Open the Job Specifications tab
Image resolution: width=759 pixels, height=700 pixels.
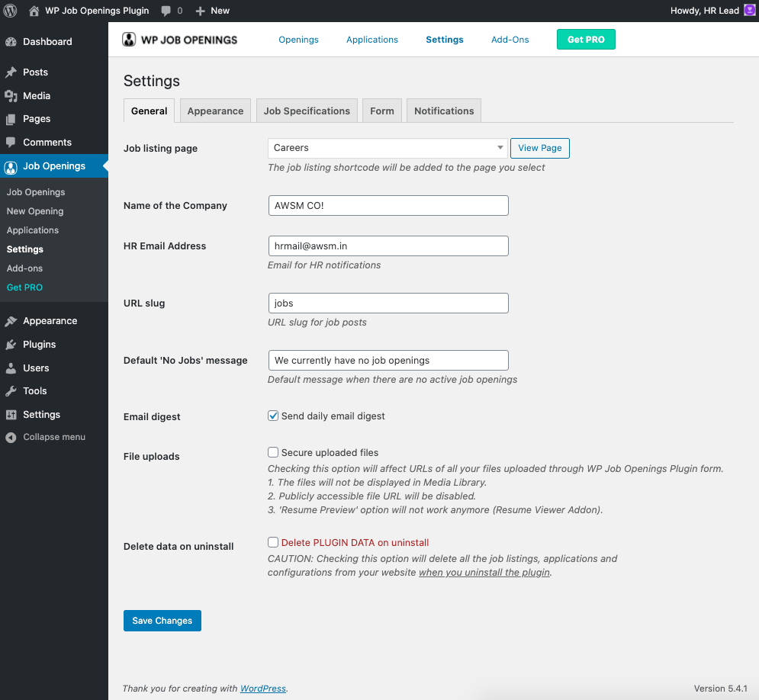[x=307, y=111]
